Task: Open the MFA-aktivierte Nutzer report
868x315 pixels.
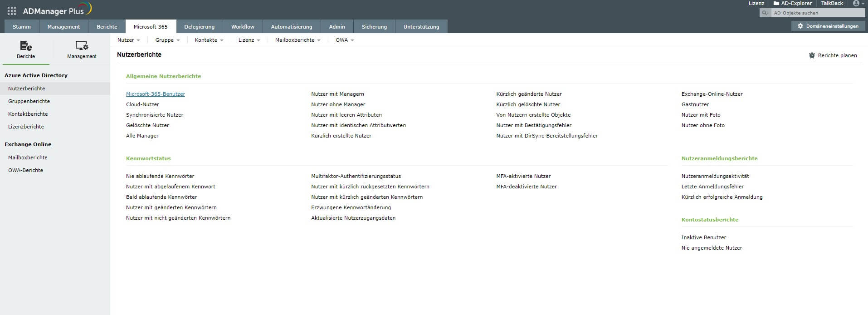Action: click(523, 176)
